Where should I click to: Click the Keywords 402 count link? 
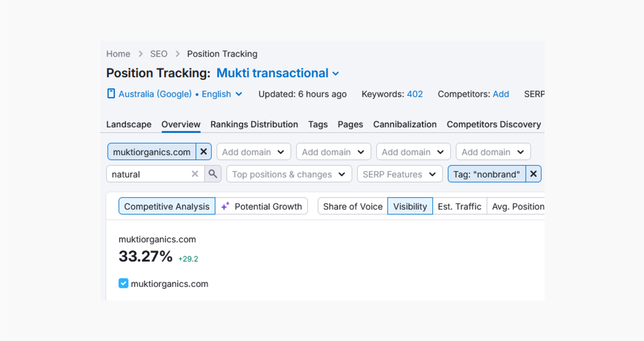(x=415, y=94)
